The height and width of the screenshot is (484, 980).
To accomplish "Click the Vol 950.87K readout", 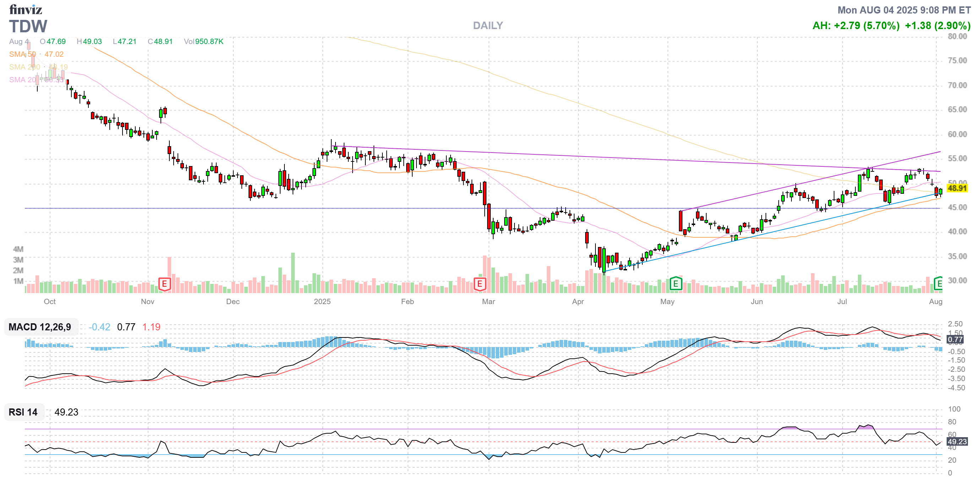I will [204, 42].
